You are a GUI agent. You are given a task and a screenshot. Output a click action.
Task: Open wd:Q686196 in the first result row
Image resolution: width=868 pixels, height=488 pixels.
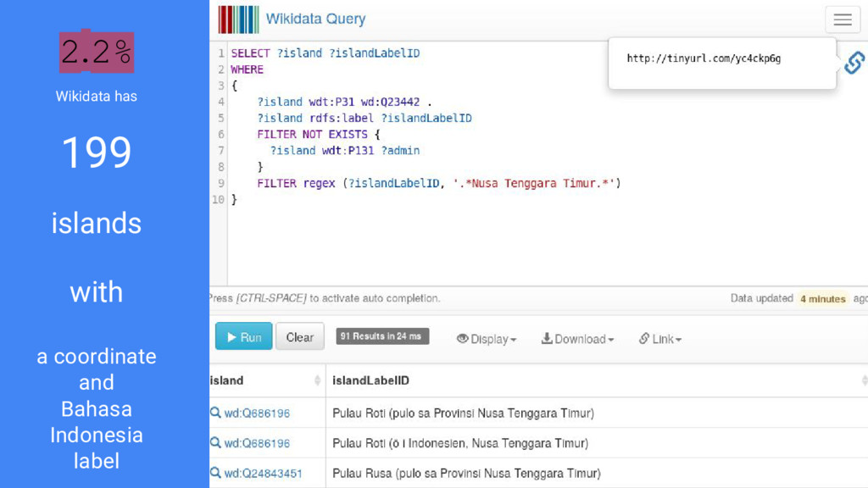[x=257, y=413]
